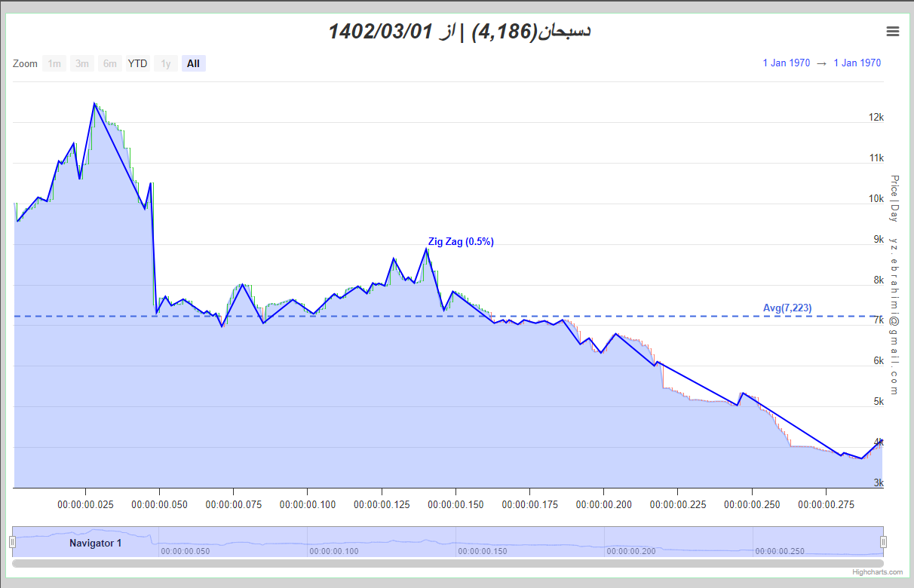Click the main chart 00:00:00.200 axis label
This screenshot has height=588, width=914.
(x=604, y=504)
